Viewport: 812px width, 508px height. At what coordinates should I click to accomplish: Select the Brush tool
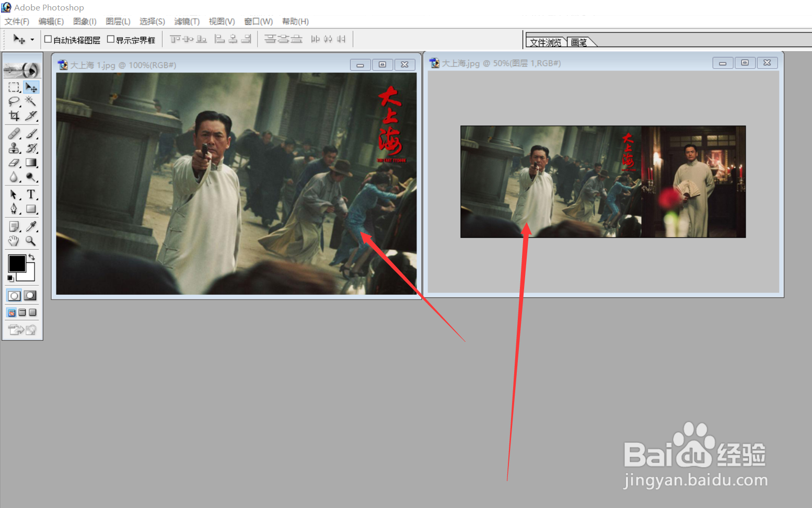31,134
